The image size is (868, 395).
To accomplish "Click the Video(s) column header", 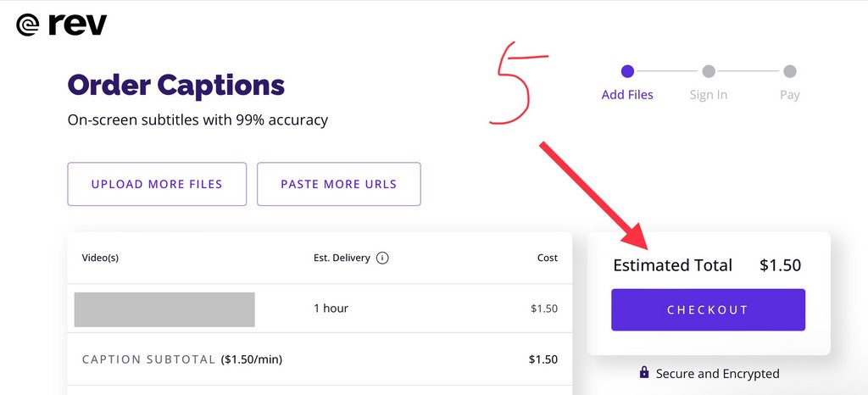I will tap(100, 258).
